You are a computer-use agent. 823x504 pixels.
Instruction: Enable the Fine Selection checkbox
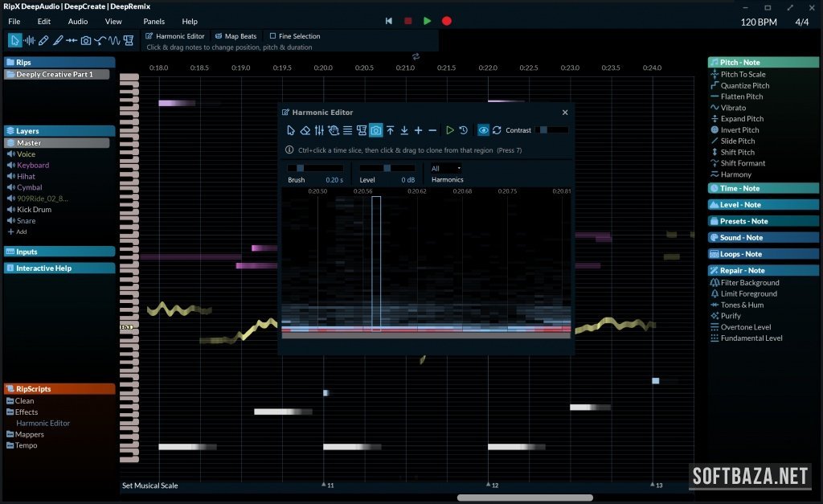click(273, 36)
